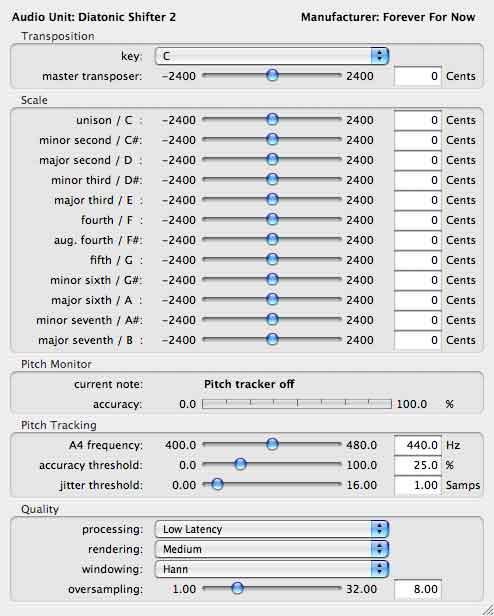
Task: Click the A4 frequency slider knob
Action: (x=272, y=444)
